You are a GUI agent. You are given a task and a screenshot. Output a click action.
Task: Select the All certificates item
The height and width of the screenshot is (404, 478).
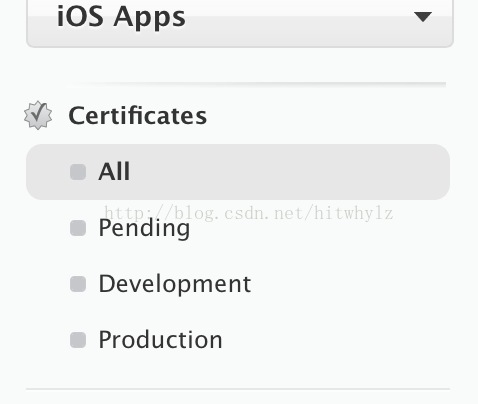(x=238, y=172)
